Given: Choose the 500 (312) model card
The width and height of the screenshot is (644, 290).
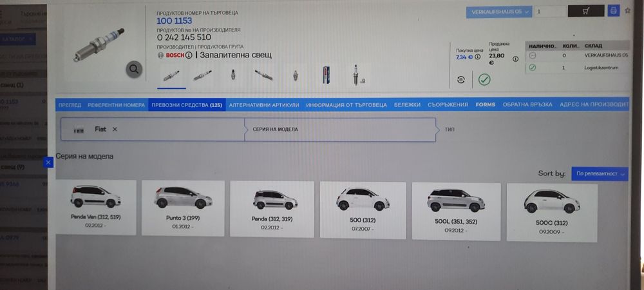Looking at the screenshot, I should pyautogui.click(x=363, y=210).
